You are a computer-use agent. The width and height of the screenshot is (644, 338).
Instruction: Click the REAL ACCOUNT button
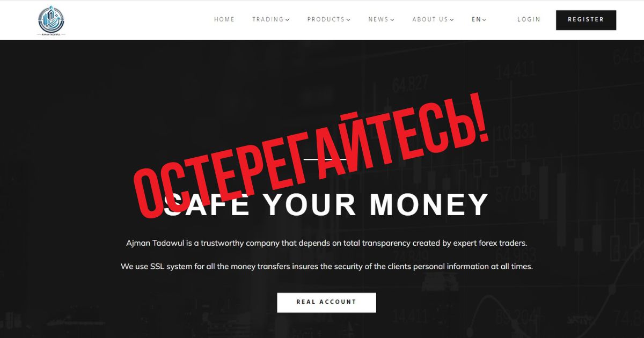[x=326, y=302]
